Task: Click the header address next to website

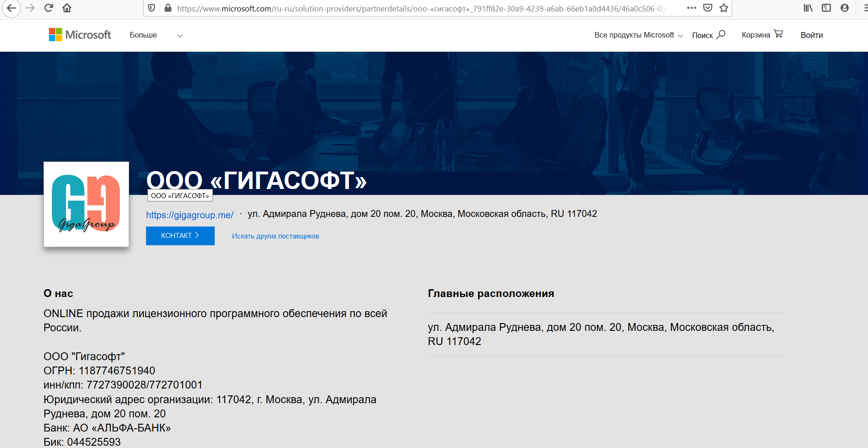Action: (423, 214)
